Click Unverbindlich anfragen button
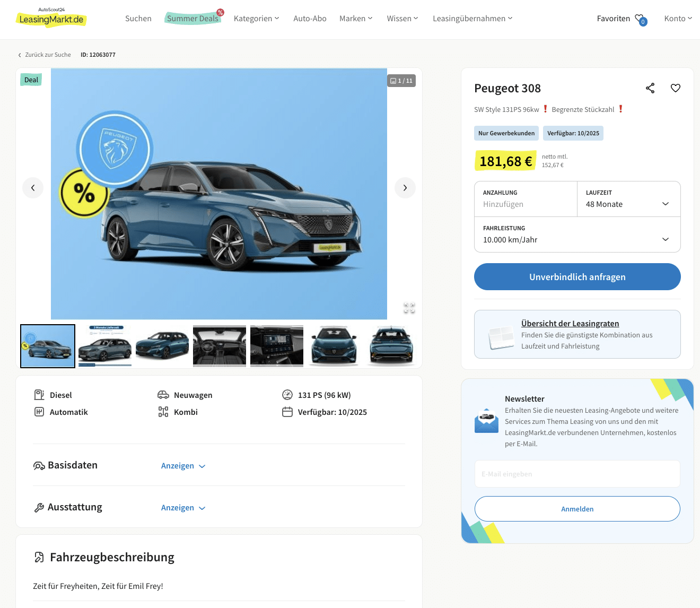 tap(577, 277)
